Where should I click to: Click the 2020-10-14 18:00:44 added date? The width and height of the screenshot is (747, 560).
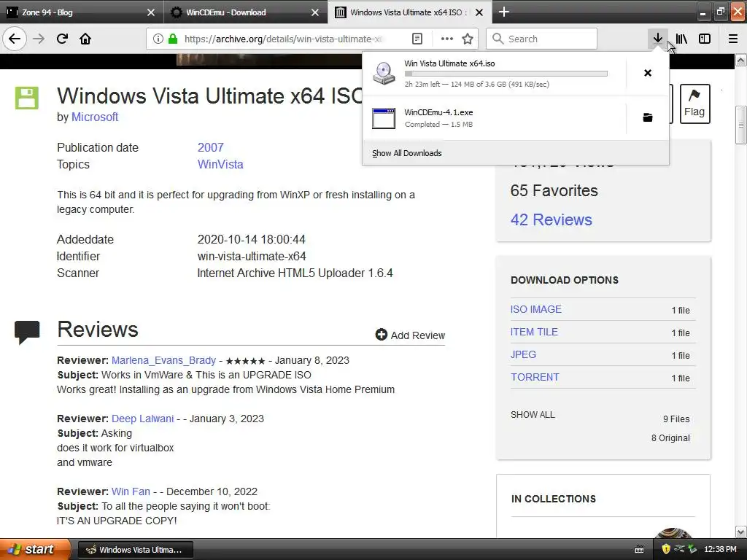(252, 239)
